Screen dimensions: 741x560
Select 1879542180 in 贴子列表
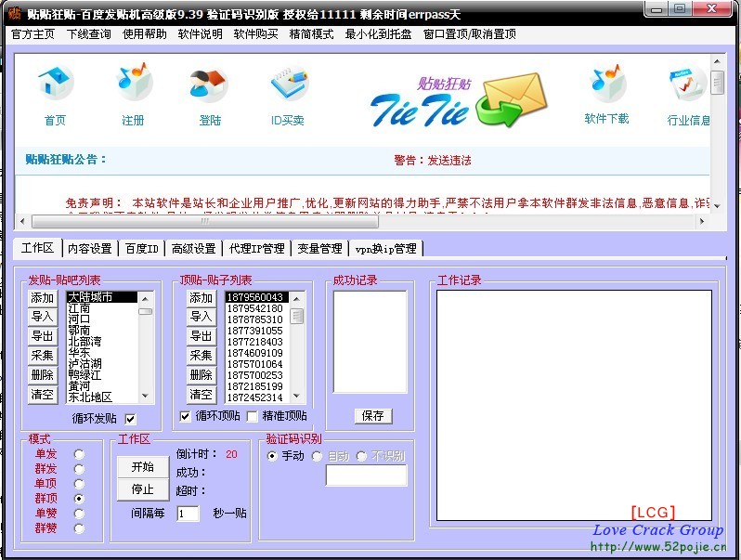[255, 308]
